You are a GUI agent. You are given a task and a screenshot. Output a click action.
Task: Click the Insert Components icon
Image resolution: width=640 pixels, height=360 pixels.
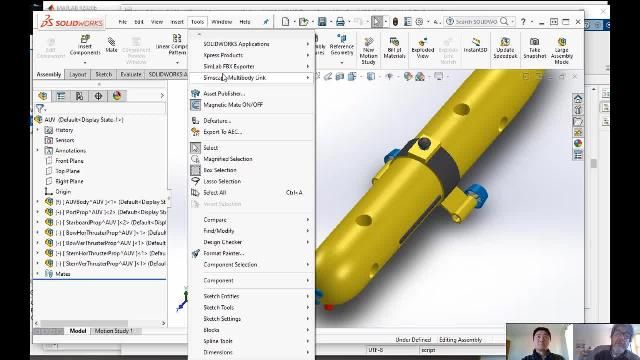coord(85,39)
